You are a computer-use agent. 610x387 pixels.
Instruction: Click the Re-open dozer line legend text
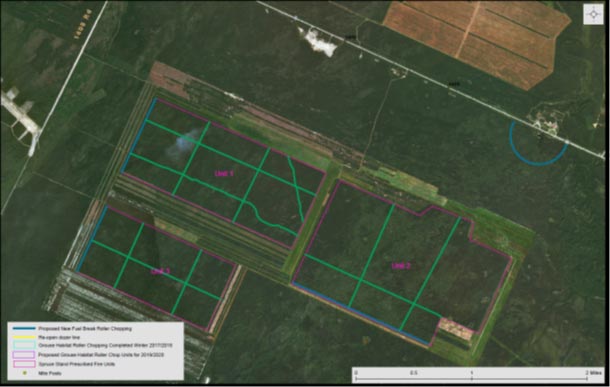(x=59, y=337)
